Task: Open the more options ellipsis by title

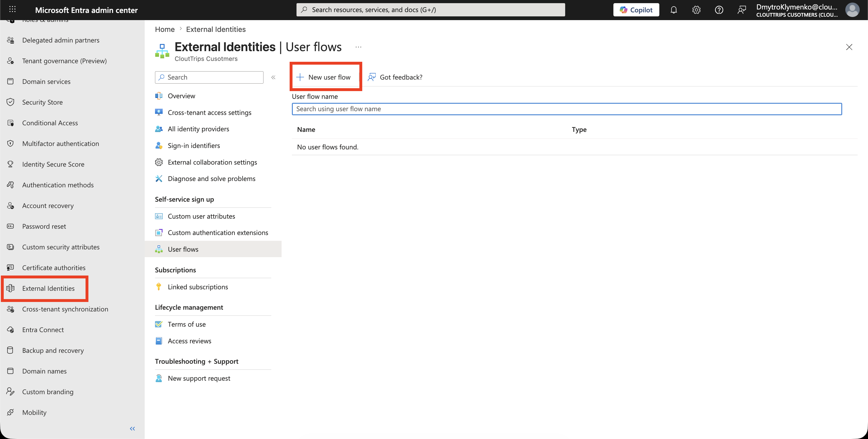Action: tap(358, 47)
